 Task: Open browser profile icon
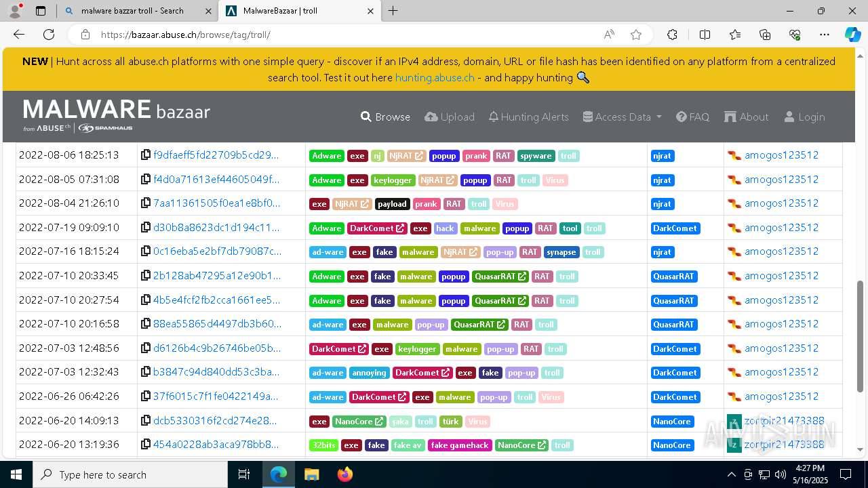pos(15,11)
